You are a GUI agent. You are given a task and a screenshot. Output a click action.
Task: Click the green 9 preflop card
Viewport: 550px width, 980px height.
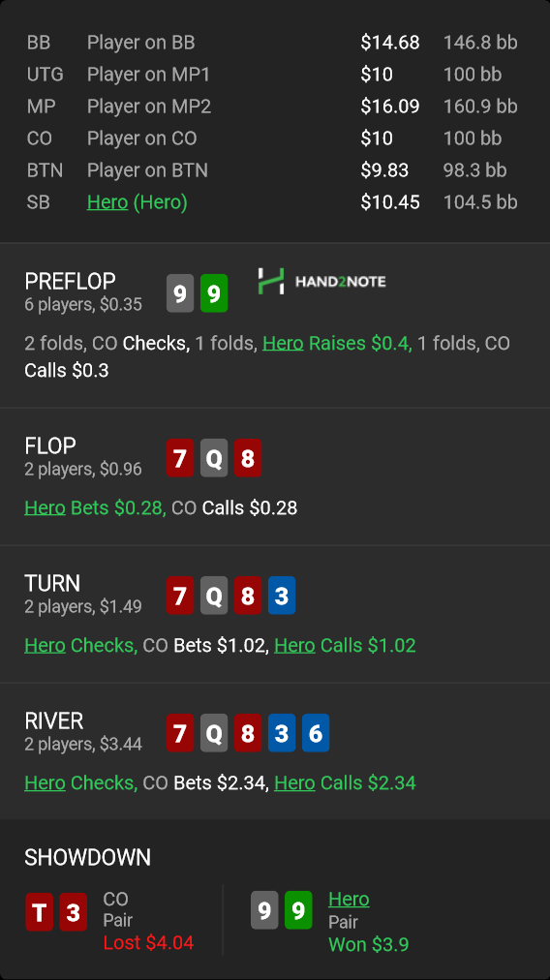click(x=214, y=293)
